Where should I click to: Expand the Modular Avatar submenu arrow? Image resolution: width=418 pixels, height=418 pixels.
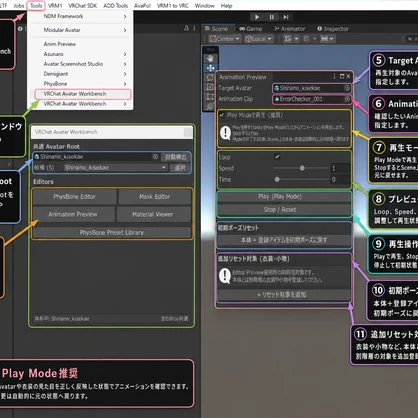125,30
